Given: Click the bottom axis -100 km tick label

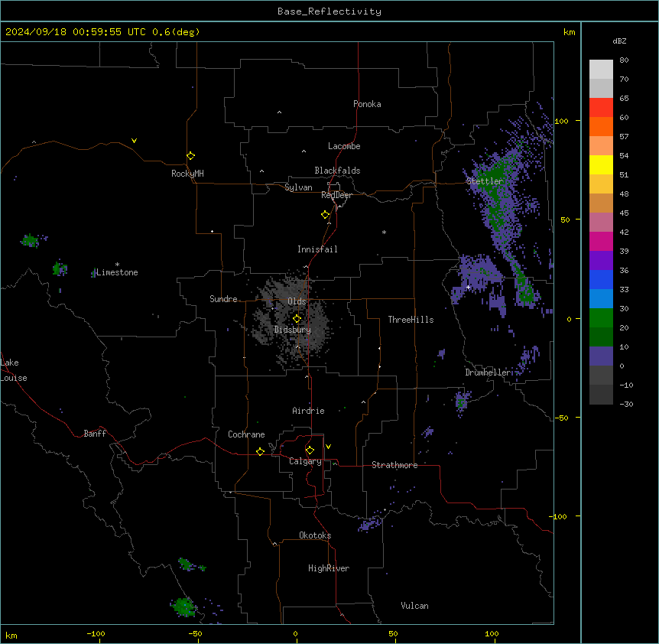Looking at the screenshot, I should pos(96,633).
